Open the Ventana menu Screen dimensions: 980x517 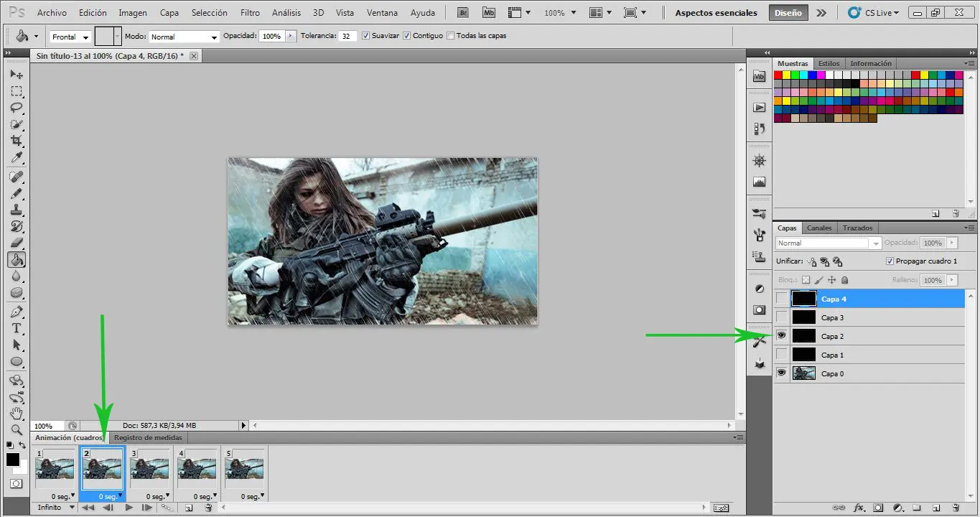[382, 13]
